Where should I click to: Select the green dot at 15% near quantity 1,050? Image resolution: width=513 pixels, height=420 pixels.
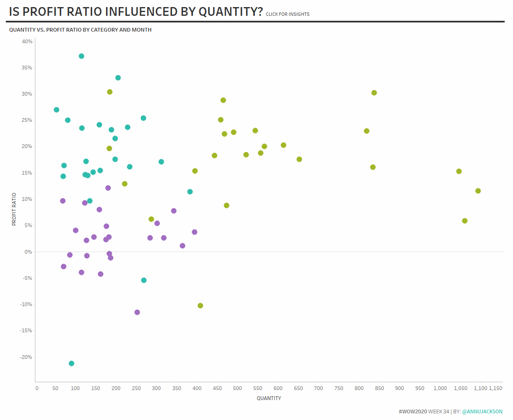point(459,171)
